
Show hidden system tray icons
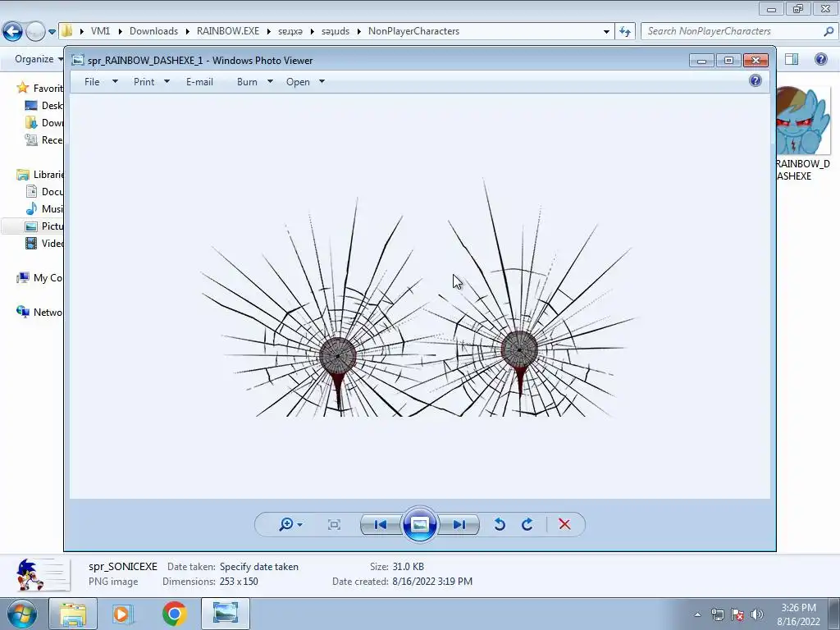point(697,614)
